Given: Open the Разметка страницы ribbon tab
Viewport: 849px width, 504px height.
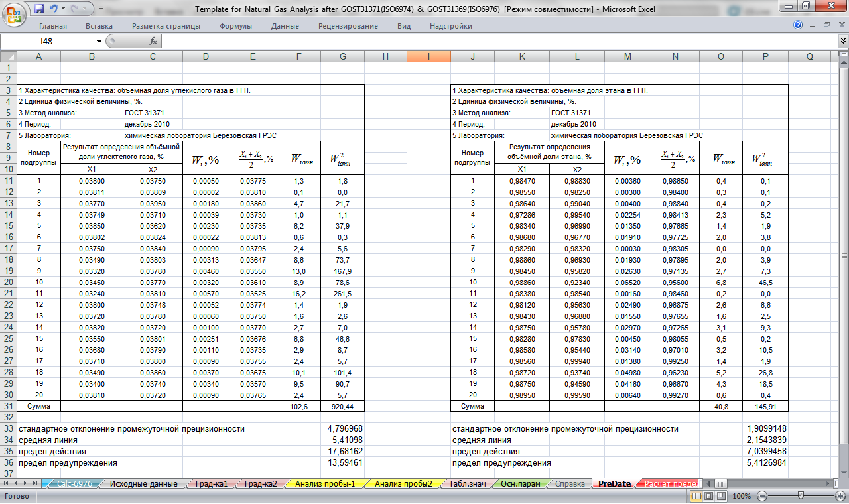Looking at the screenshot, I should pos(166,26).
